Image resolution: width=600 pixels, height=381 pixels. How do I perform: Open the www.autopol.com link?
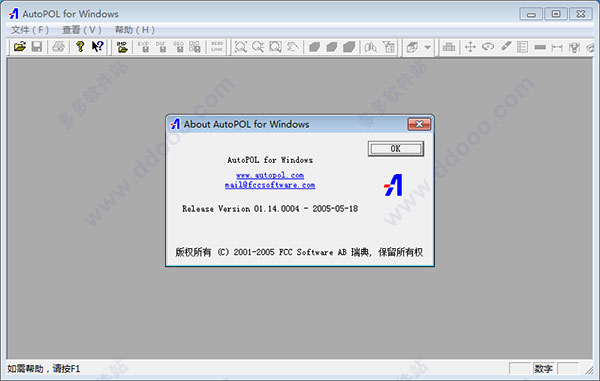point(270,175)
